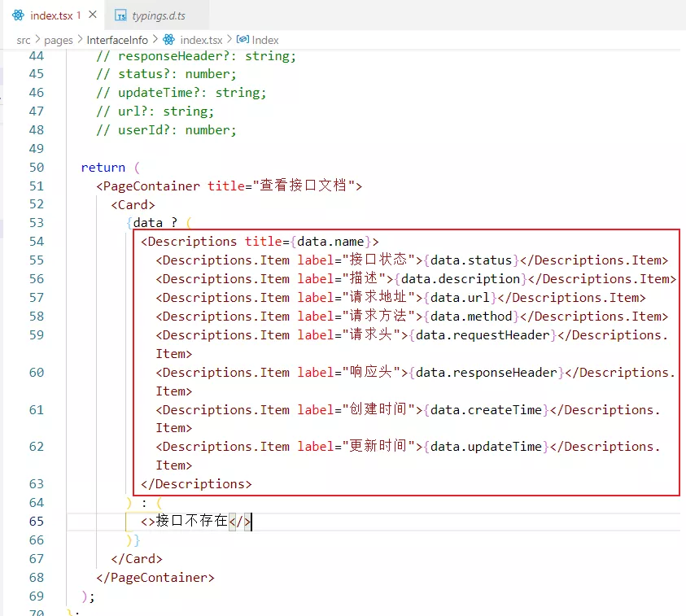Click the label "接口状态" on line 55
The image size is (686, 616).
(x=378, y=260)
